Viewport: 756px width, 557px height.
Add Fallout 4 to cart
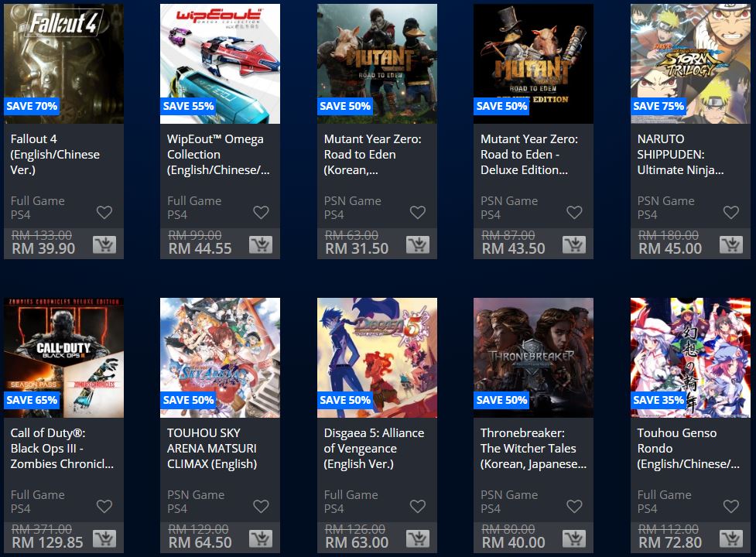[104, 244]
